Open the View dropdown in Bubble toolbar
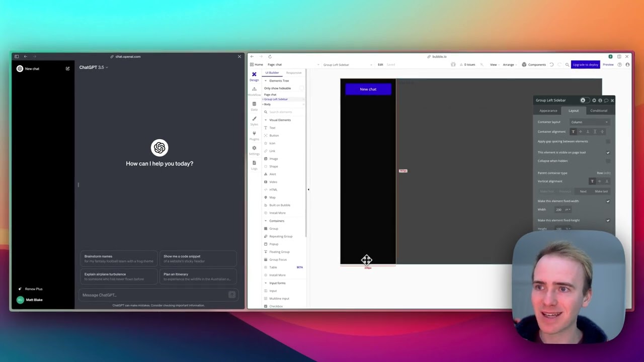644x362 pixels. click(x=495, y=64)
